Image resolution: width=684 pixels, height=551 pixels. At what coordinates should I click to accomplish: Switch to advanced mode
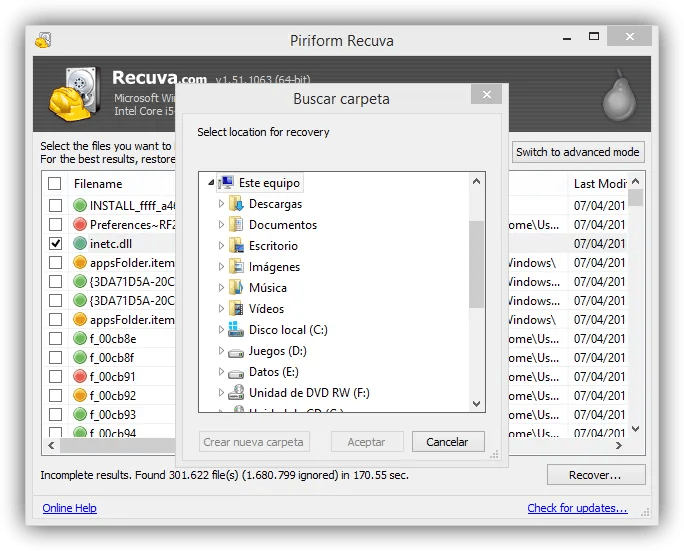click(578, 152)
